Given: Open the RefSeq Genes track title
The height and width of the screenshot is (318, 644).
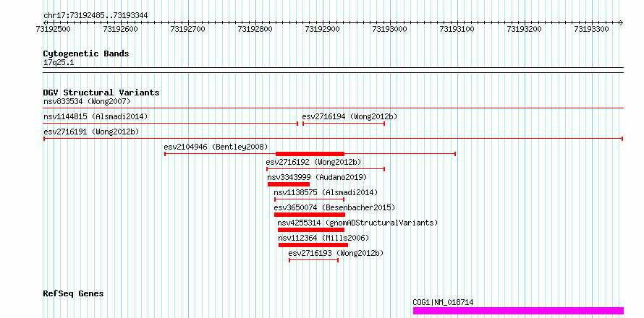Looking at the screenshot, I should point(74,294).
